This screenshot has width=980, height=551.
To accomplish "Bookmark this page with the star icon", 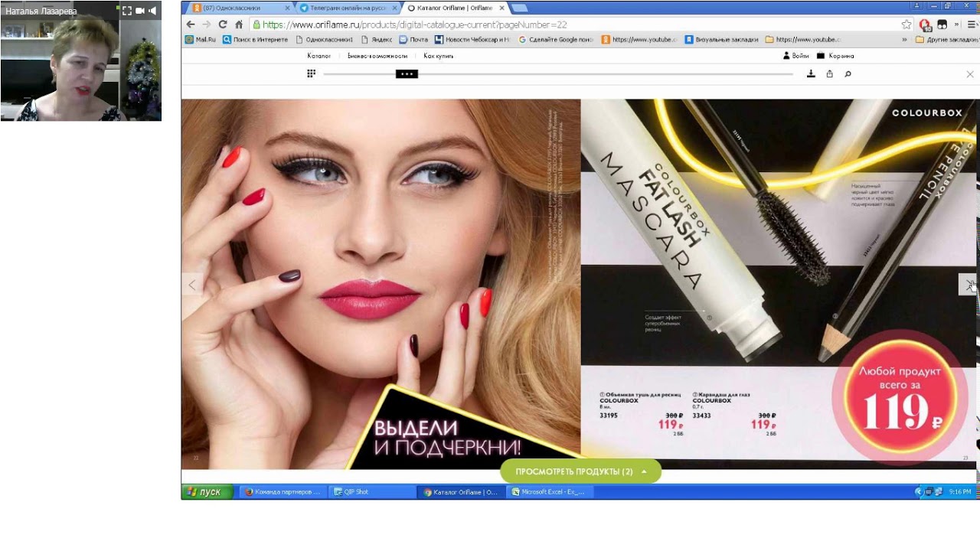I will pos(906,24).
